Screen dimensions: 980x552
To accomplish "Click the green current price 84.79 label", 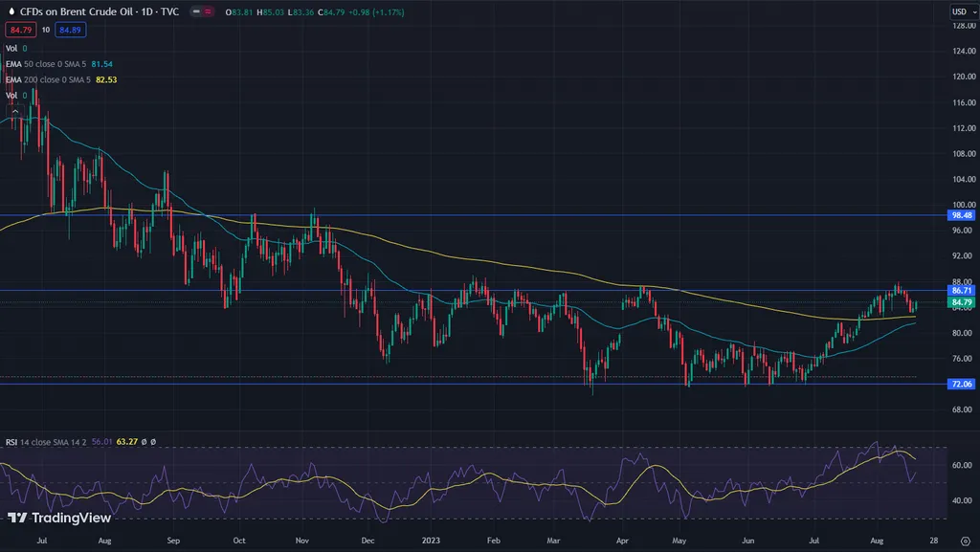I will tap(961, 302).
